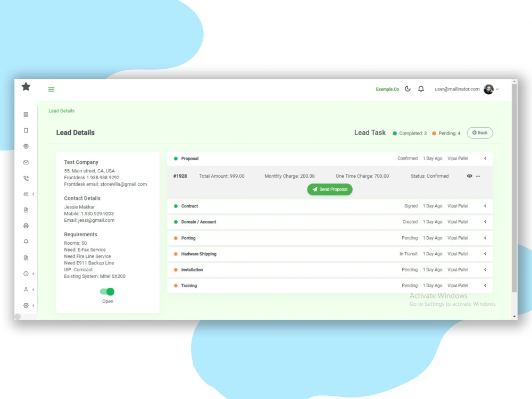Click the Send Proposal button
Viewport: 532px width, 399px height.
330,189
